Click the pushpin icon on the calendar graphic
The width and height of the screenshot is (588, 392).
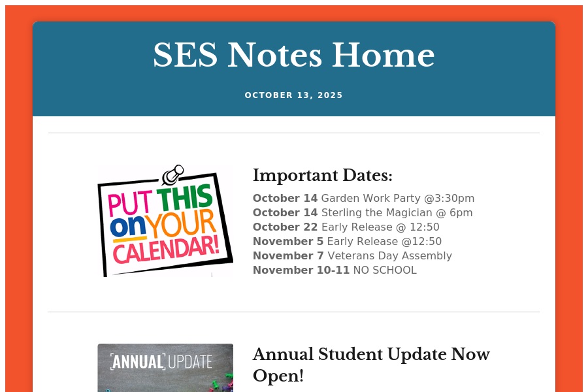tap(174, 174)
